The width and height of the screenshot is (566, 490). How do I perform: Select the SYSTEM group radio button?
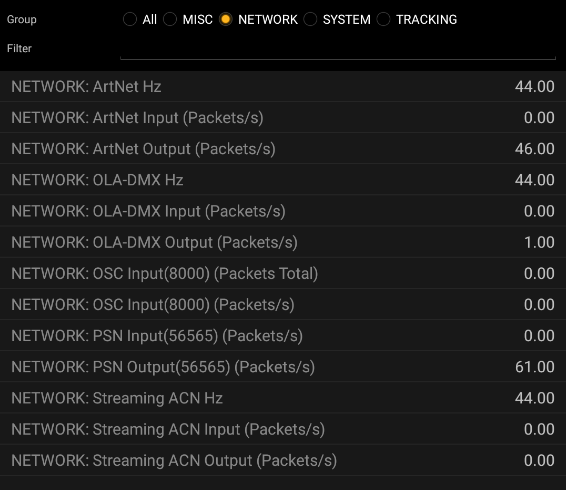tap(310, 19)
